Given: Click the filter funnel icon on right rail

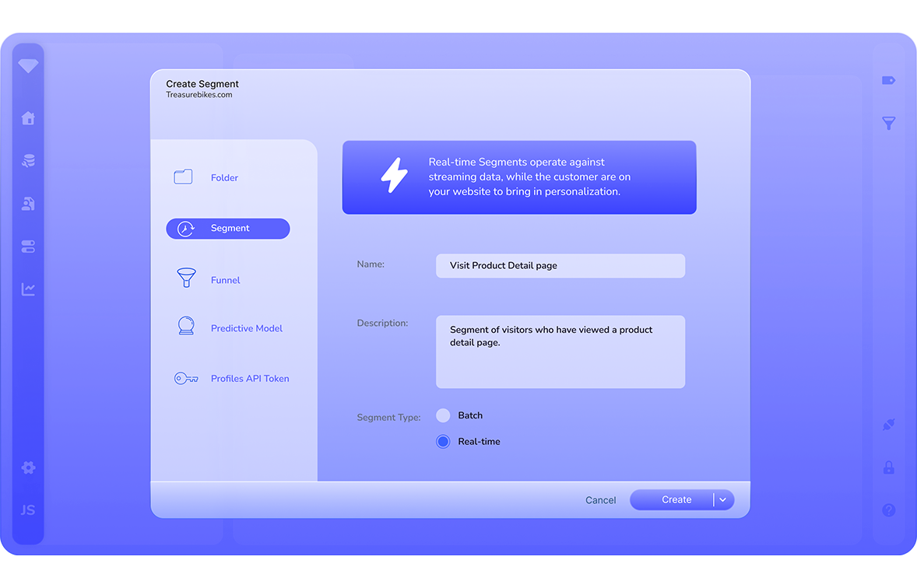Looking at the screenshot, I should pos(888,123).
